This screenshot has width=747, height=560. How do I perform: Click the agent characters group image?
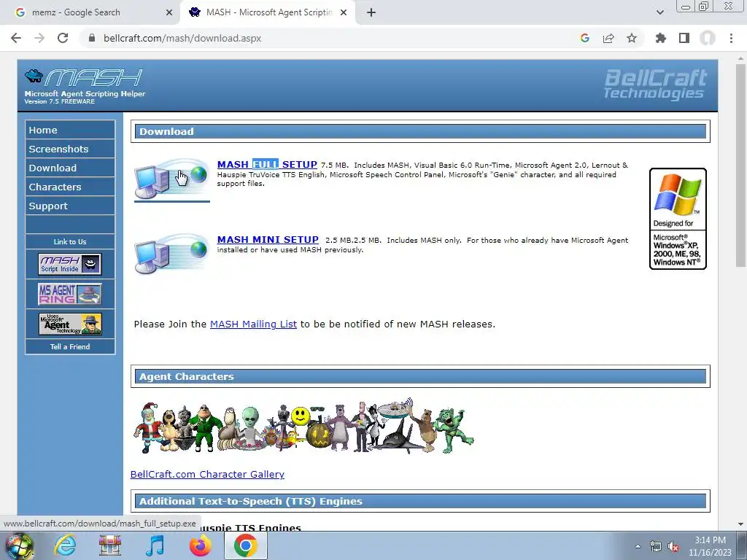pos(303,427)
